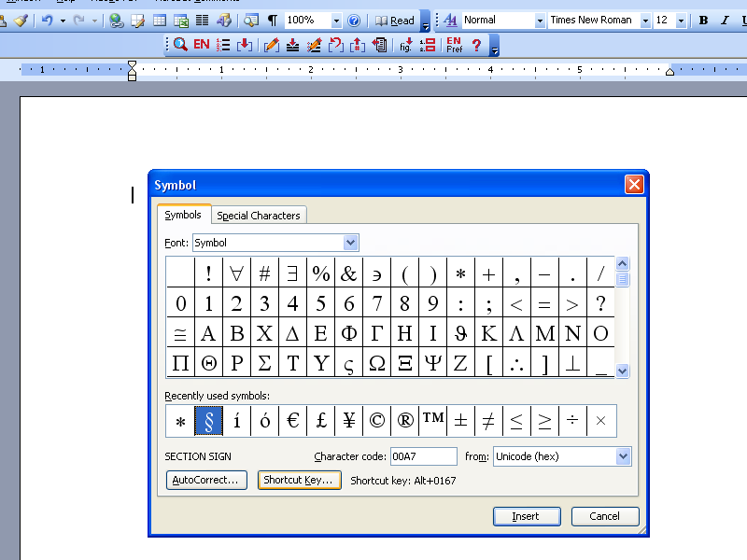This screenshot has width=747, height=560.
Task: Click EndNote Format Bibliography list icon
Action: 223,45
